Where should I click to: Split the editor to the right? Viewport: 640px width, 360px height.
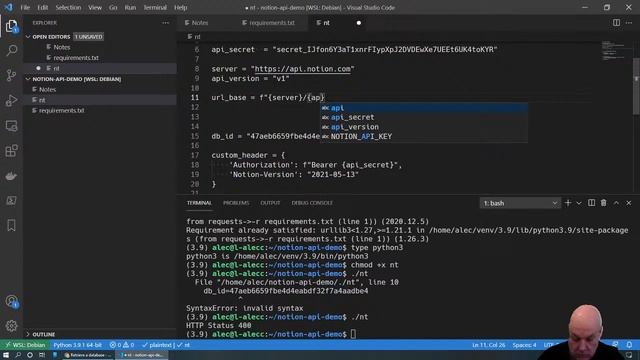(x=616, y=23)
